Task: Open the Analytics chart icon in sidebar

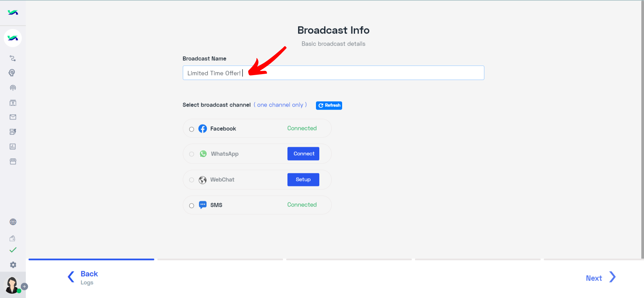Action: click(13, 146)
